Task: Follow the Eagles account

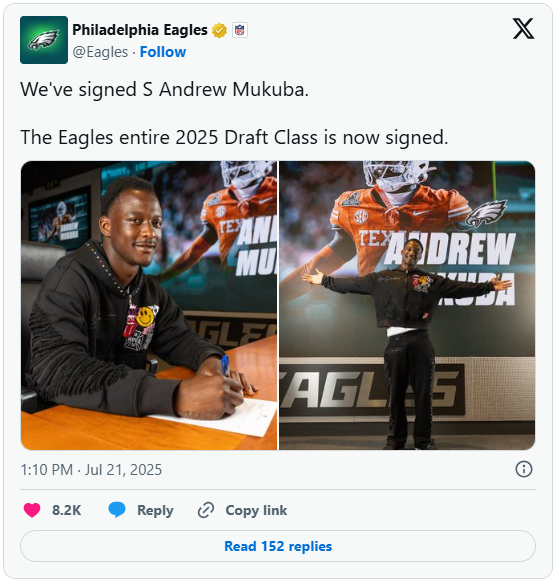Action: click(x=163, y=52)
